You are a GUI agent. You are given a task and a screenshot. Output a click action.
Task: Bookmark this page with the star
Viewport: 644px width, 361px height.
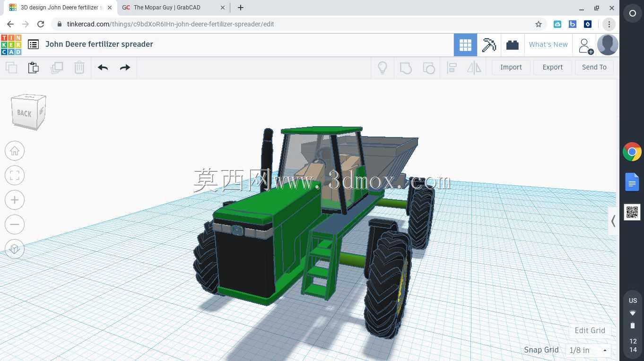coord(538,24)
